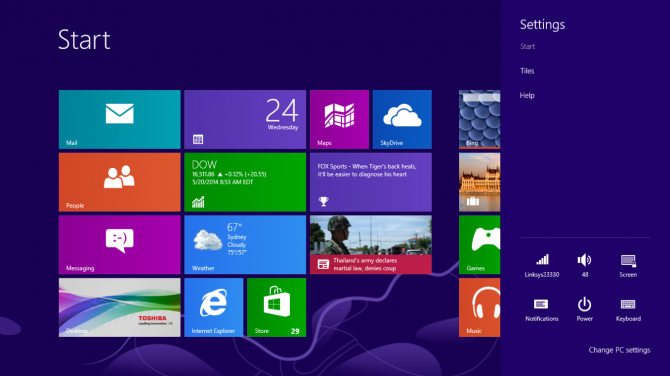Open the Bing tile
670x376 pixels.
coord(479,119)
